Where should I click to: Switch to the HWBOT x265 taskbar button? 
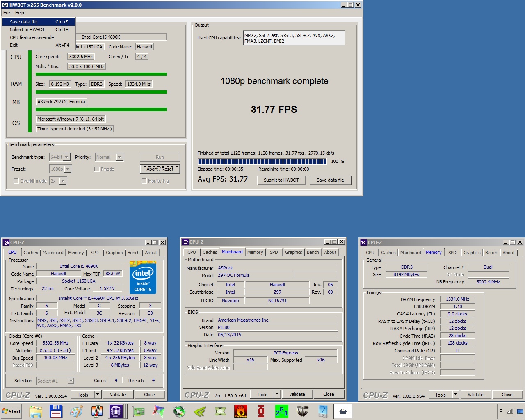point(343,411)
